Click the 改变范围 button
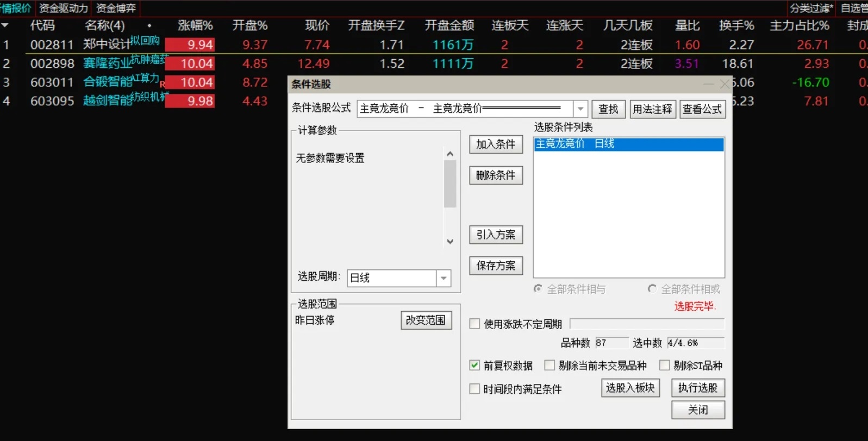This screenshot has width=868, height=441. pyautogui.click(x=426, y=320)
